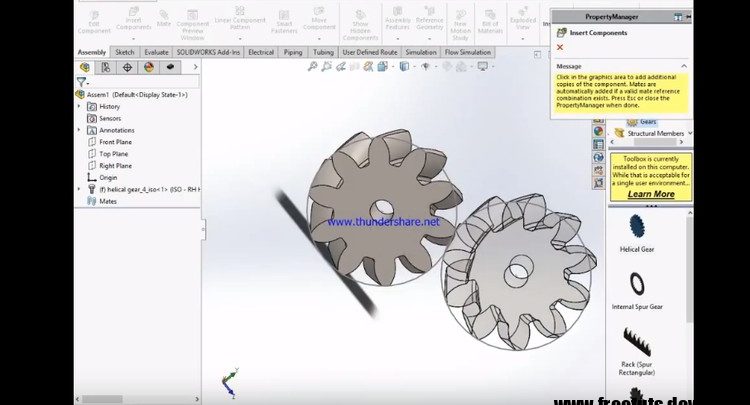The height and width of the screenshot is (405, 750).
Task: Select Right Plane in feature tree
Action: pyautogui.click(x=110, y=165)
